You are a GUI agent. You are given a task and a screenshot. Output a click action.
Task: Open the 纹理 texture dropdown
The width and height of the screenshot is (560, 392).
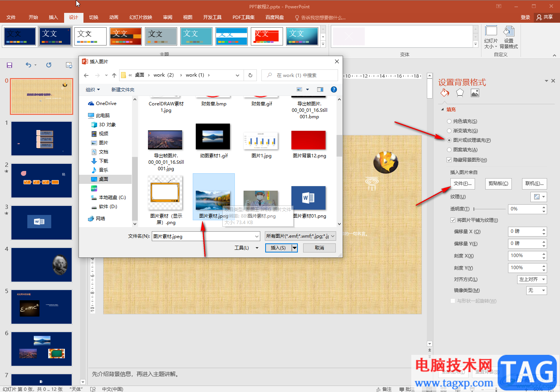tap(538, 197)
